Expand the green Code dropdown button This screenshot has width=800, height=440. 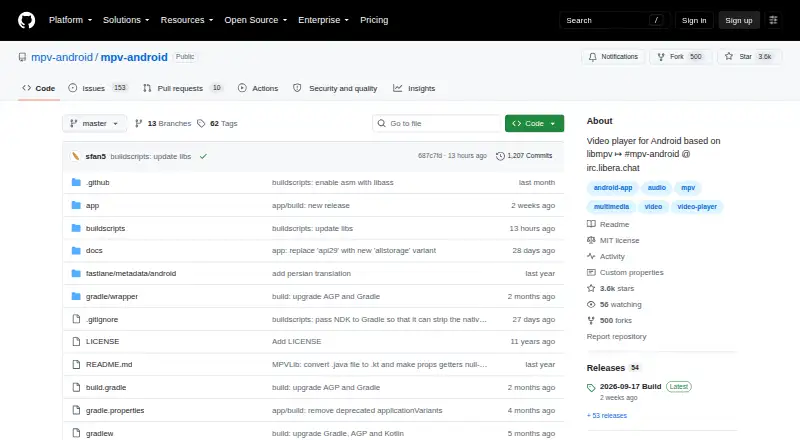534,124
